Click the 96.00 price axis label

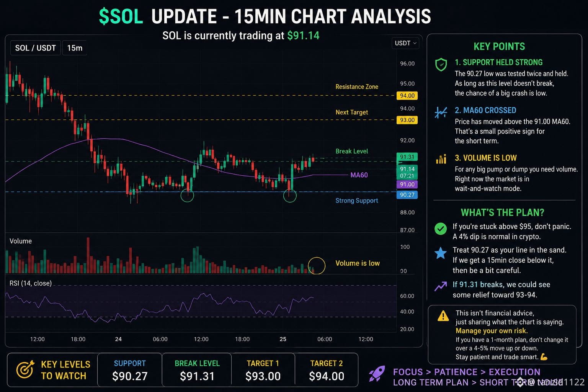pos(407,64)
